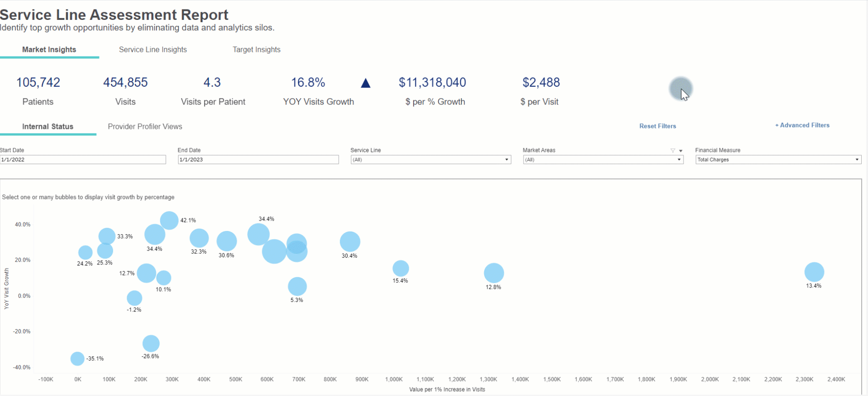868x396 pixels.
Task: Select the 42.1% growth bubble
Action: pos(169,221)
